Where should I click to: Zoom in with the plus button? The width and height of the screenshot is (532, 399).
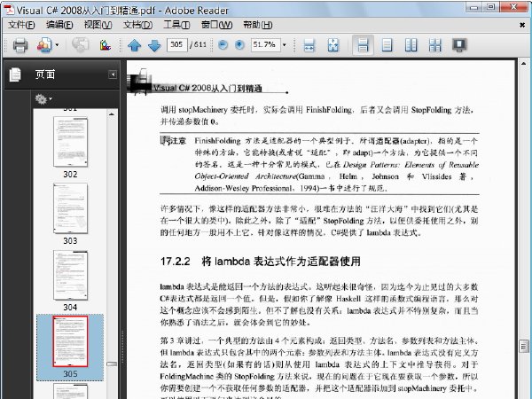pyautogui.click(x=239, y=45)
